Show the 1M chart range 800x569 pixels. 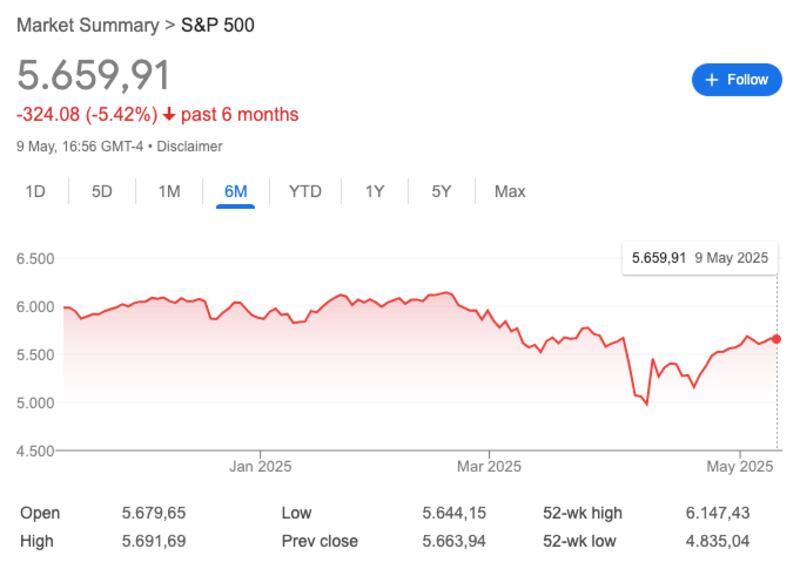click(x=169, y=191)
